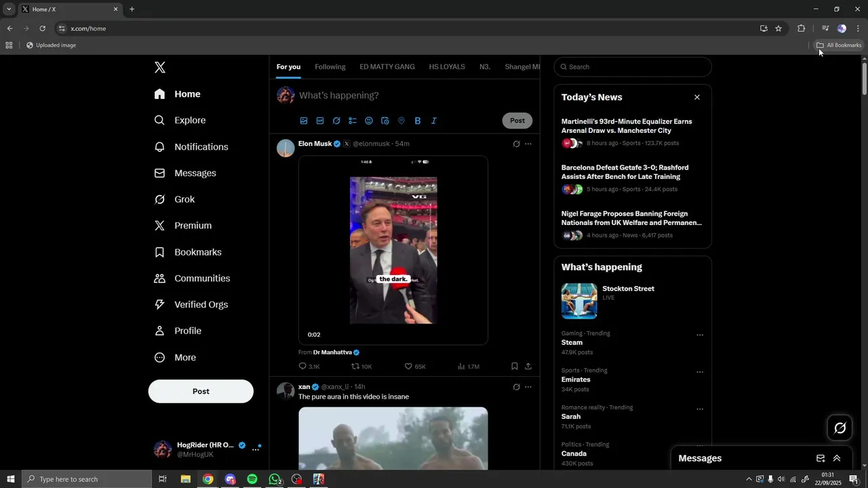This screenshot has height=488, width=868.
Task: Open Verified Orgs in the sidebar
Action: pos(191,305)
